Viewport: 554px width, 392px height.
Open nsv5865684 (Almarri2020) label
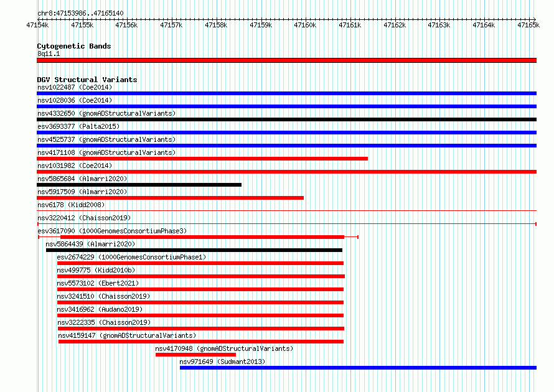(x=82, y=179)
